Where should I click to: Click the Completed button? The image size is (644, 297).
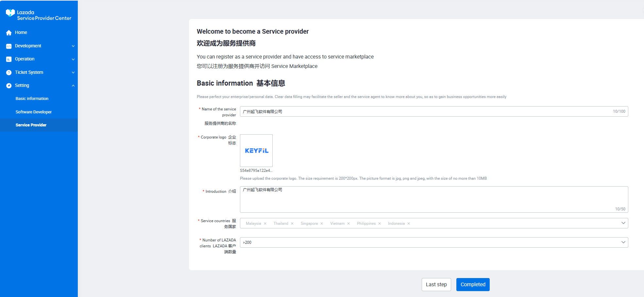coord(473,285)
